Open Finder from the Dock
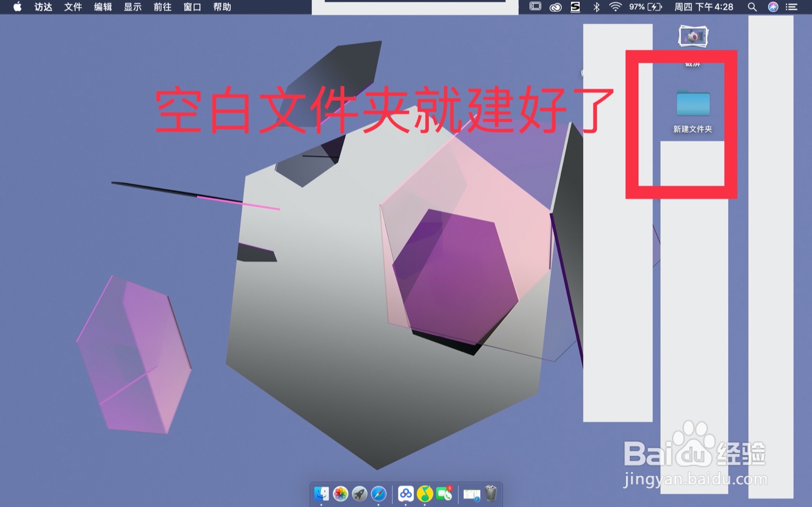Image resolution: width=812 pixels, height=507 pixels. click(322, 494)
